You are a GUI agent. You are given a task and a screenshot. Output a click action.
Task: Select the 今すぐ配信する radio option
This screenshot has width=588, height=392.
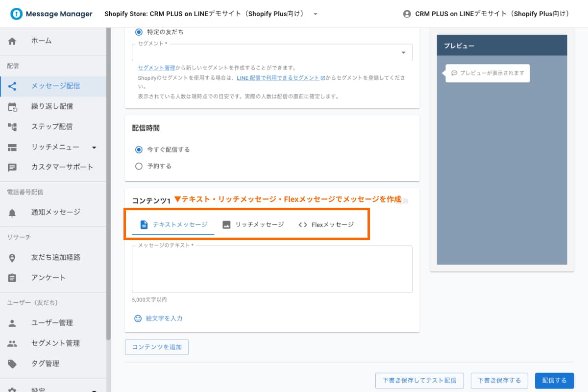pyautogui.click(x=139, y=149)
